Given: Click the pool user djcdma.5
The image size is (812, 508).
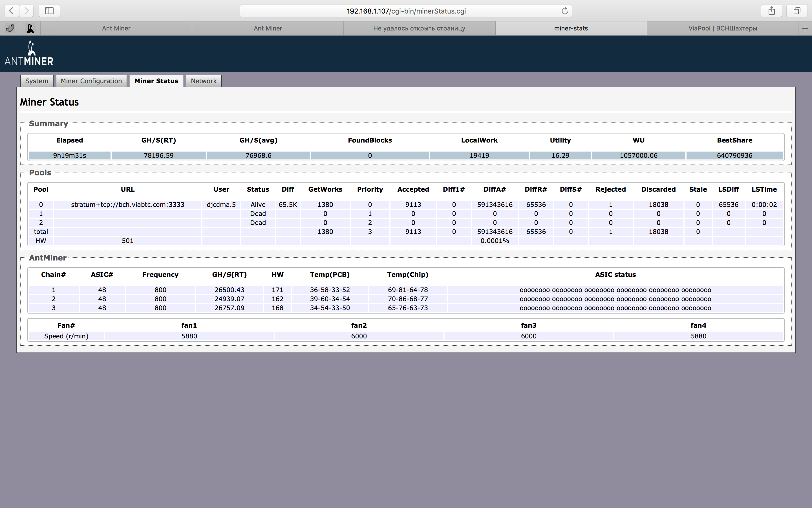Looking at the screenshot, I should (x=221, y=205).
